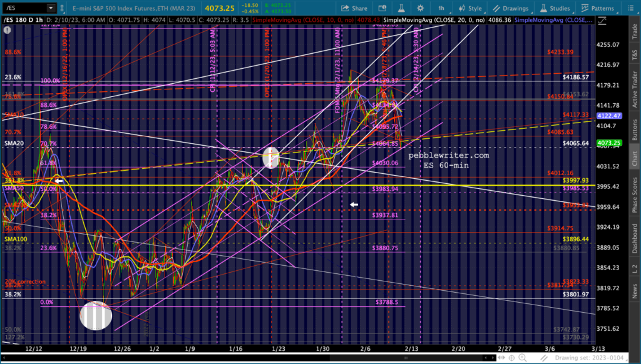641x364 pixels.
Task: Open the symbol dropdown arrow next to /ES
Action: coord(51,8)
